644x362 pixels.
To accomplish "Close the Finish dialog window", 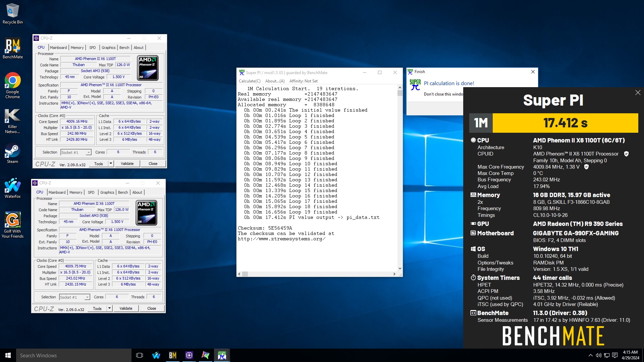I will click(533, 72).
